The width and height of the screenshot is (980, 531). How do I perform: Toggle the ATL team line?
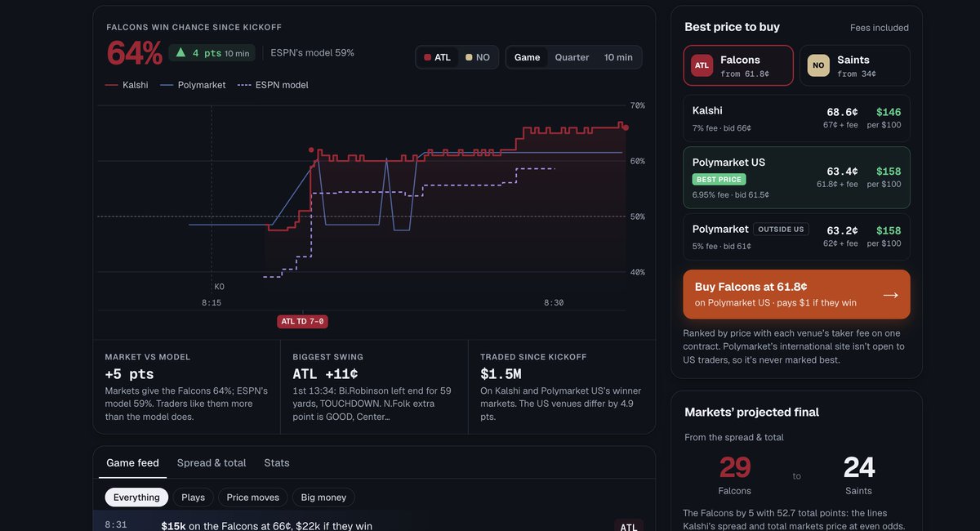click(x=437, y=57)
